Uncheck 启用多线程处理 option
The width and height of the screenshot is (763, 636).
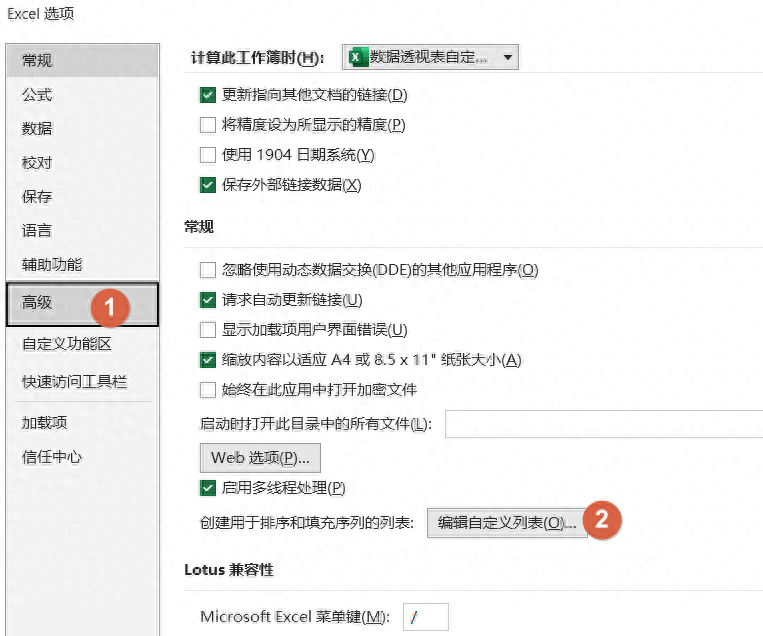pos(208,488)
